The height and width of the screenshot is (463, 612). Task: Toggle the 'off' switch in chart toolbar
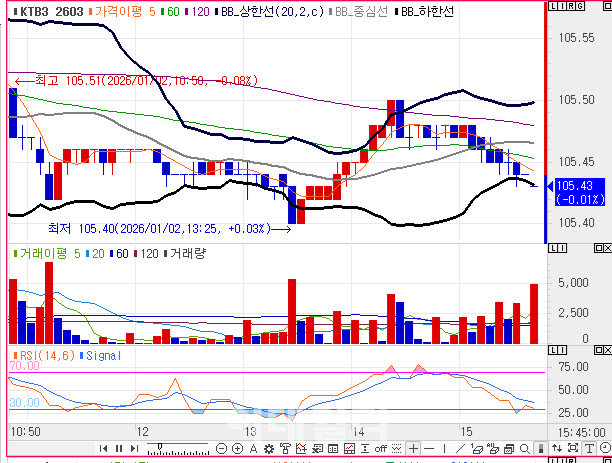pyautogui.click(x=380, y=448)
